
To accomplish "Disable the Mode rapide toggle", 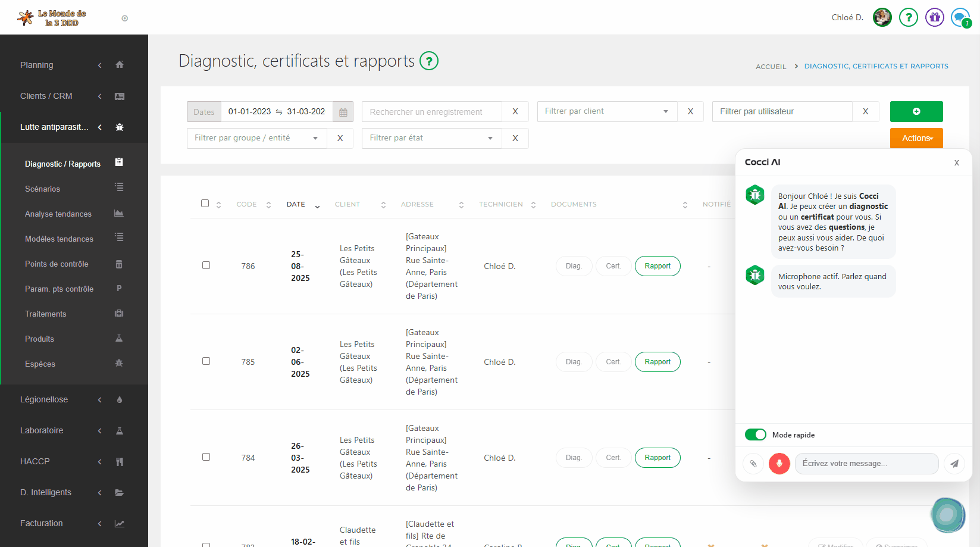I will 755,435.
